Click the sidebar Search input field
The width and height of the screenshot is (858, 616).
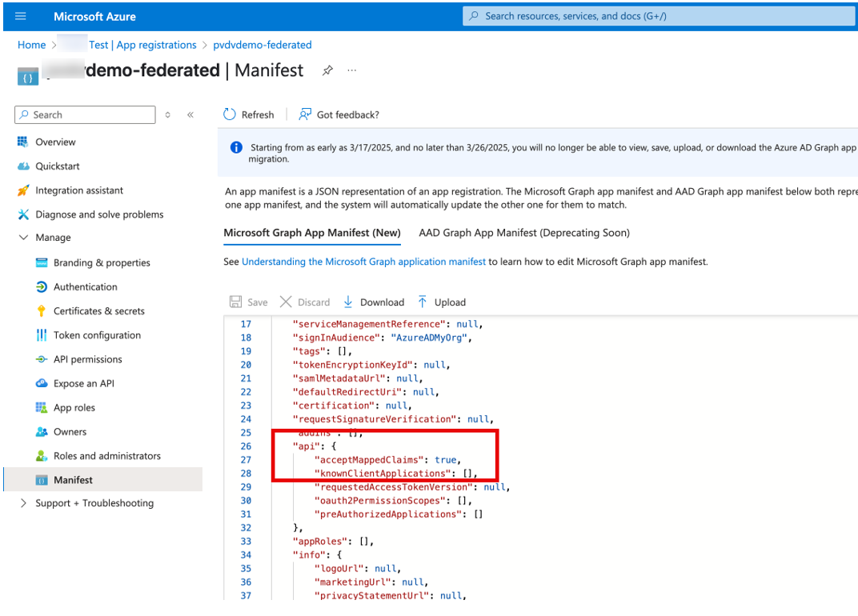85,115
